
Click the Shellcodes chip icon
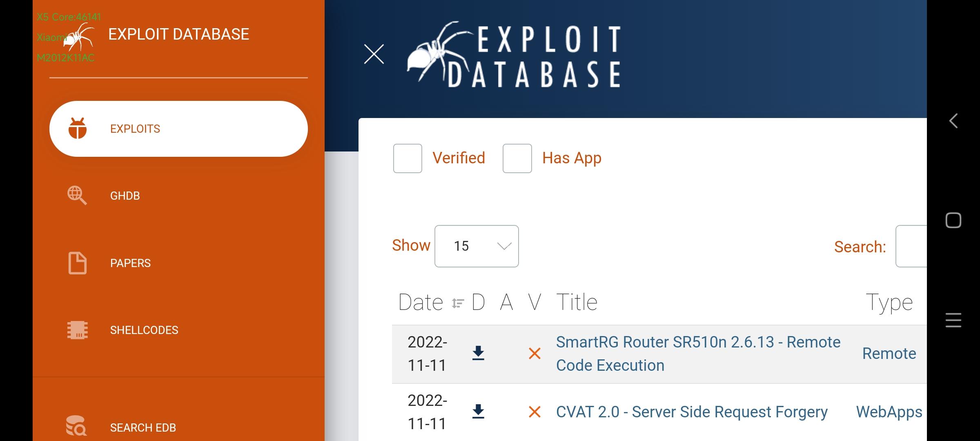(77, 330)
